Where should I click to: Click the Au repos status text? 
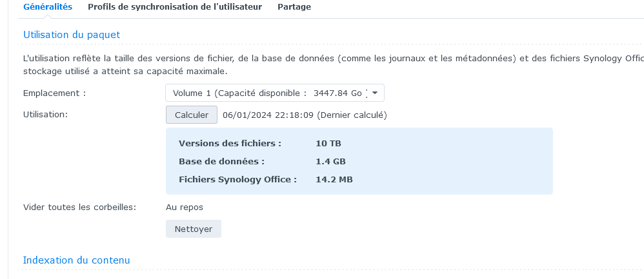pos(185,207)
